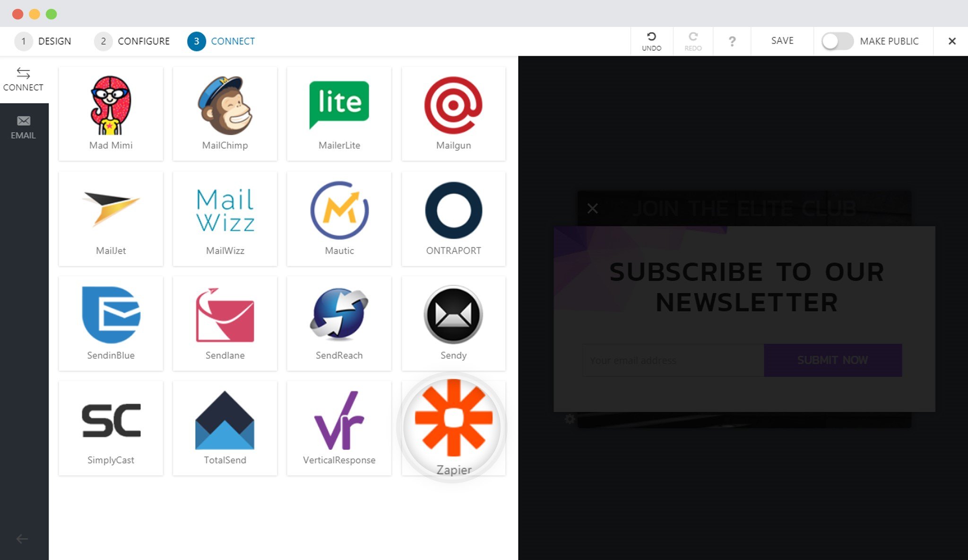The height and width of the screenshot is (560, 968).
Task: Select Mailgun as email provider
Action: point(453,113)
